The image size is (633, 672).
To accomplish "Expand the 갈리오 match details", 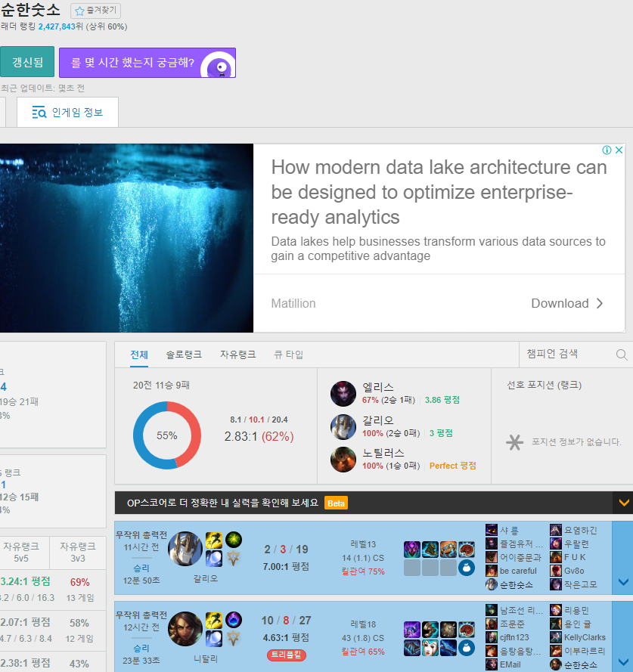I will pyautogui.click(x=623, y=581).
